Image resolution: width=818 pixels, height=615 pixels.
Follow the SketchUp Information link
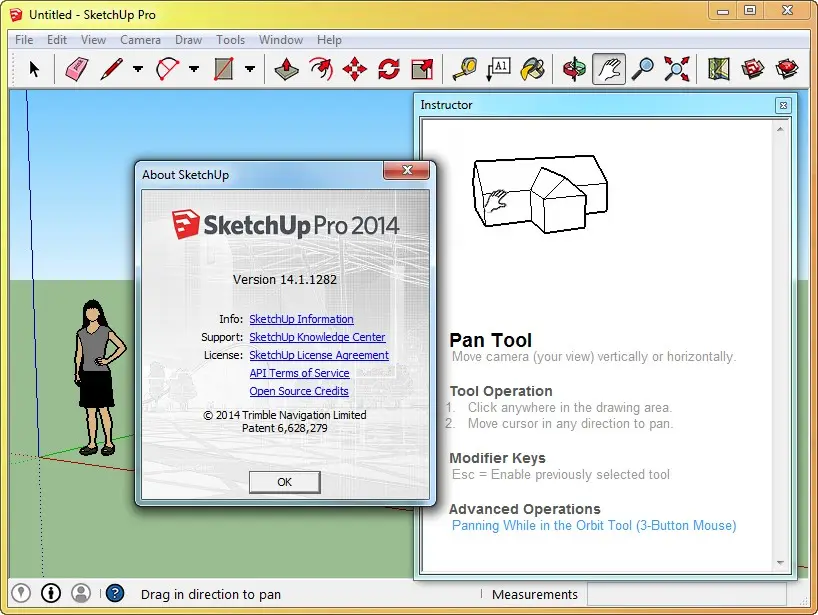(x=302, y=319)
